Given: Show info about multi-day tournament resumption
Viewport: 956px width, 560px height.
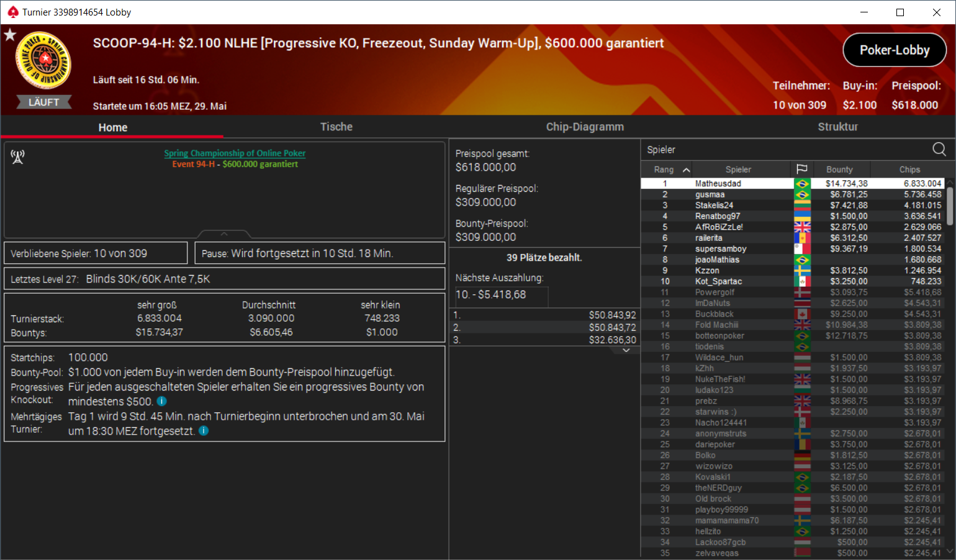Looking at the screenshot, I should click(x=204, y=430).
